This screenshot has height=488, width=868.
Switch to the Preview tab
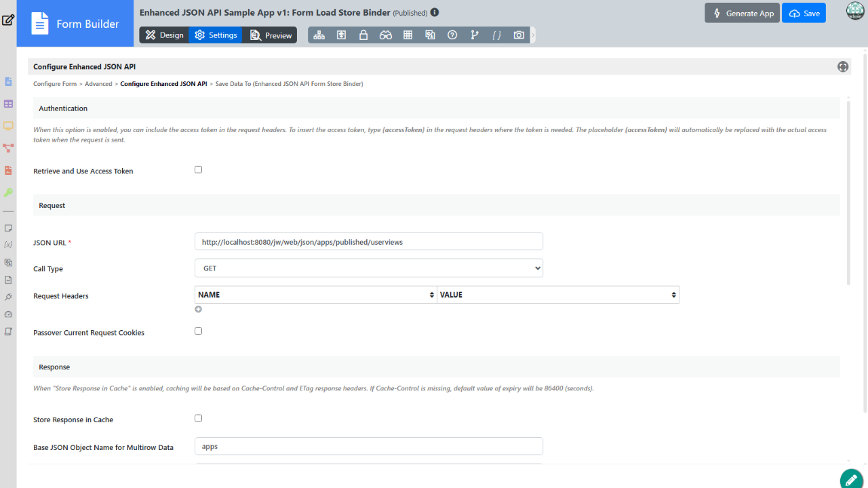(x=271, y=35)
